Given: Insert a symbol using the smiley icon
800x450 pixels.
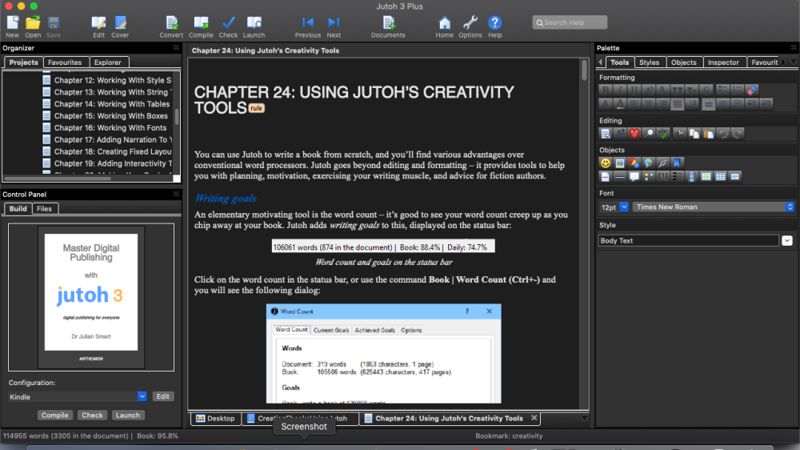Looking at the screenshot, I should click(x=605, y=163).
